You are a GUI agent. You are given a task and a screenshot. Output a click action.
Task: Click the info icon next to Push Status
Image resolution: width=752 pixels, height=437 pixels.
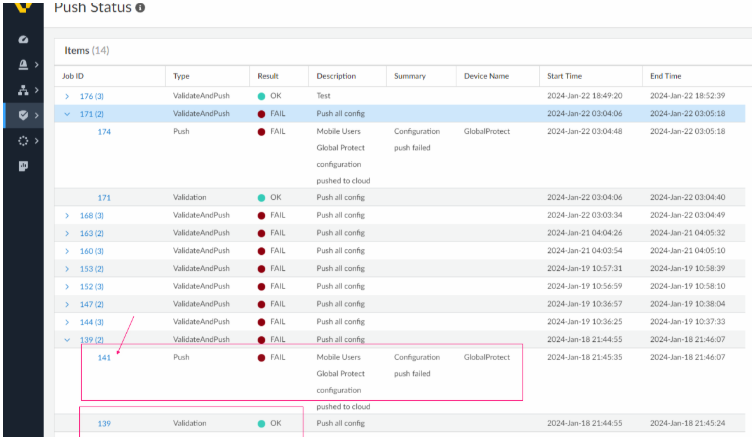coord(140,8)
